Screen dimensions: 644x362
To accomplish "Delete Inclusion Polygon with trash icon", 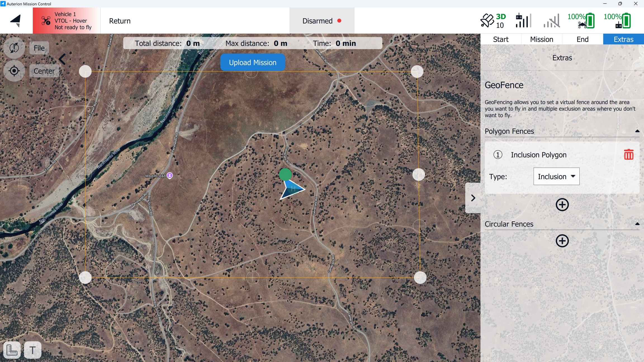I will pos(629,154).
